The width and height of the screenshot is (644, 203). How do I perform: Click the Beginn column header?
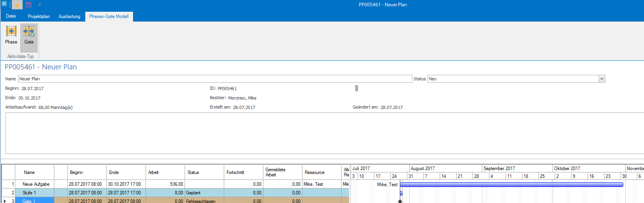pos(86,172)
